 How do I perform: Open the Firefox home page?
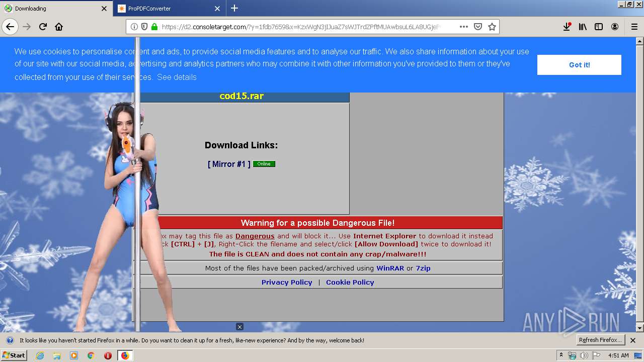(59, 27)
